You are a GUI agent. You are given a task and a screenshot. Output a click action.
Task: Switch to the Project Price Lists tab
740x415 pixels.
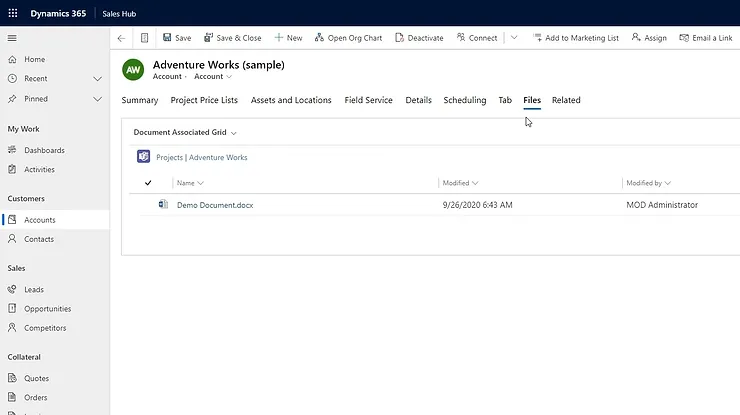point(204,100)
